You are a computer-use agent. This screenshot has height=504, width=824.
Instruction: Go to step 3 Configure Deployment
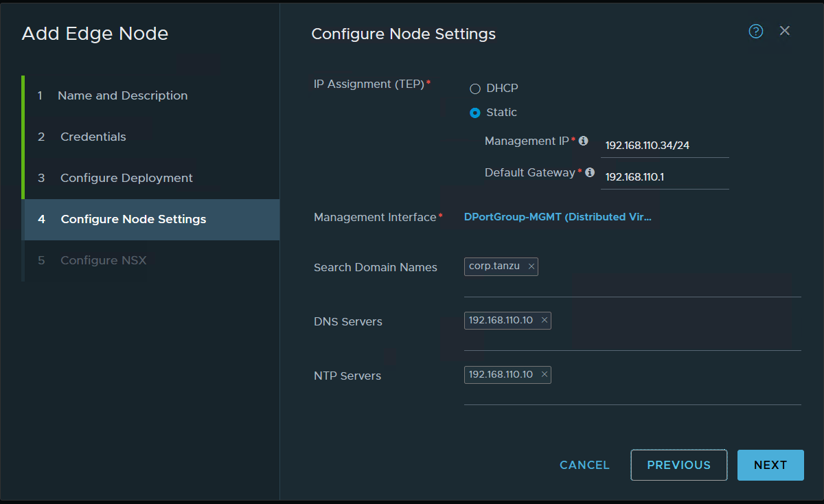pos(126,178)
